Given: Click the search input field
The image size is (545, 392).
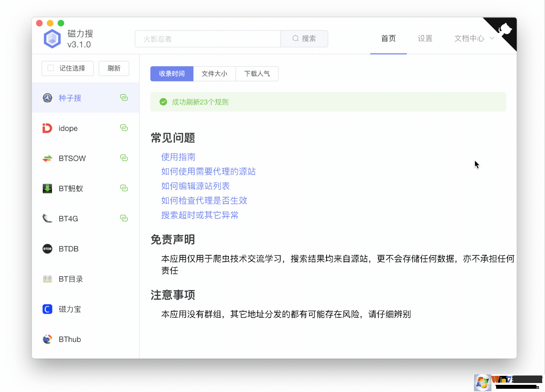Looking at the screenshot, I should click(208, 38).
